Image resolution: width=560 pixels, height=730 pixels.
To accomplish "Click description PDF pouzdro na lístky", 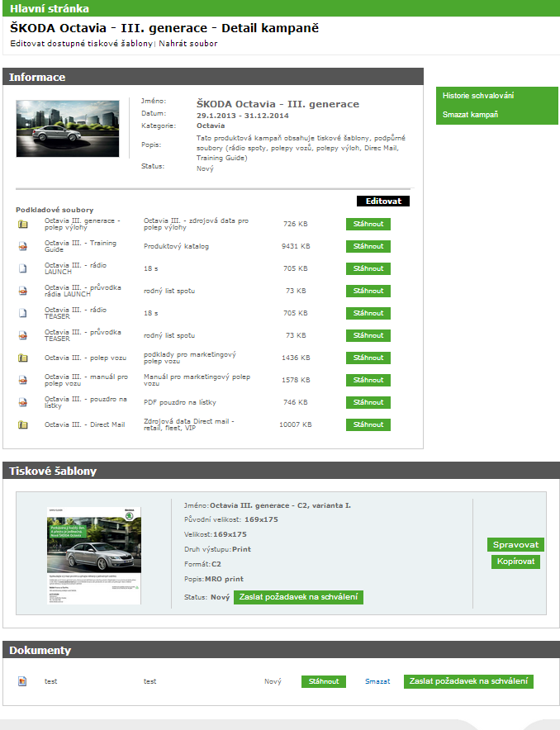I will 180,403.
